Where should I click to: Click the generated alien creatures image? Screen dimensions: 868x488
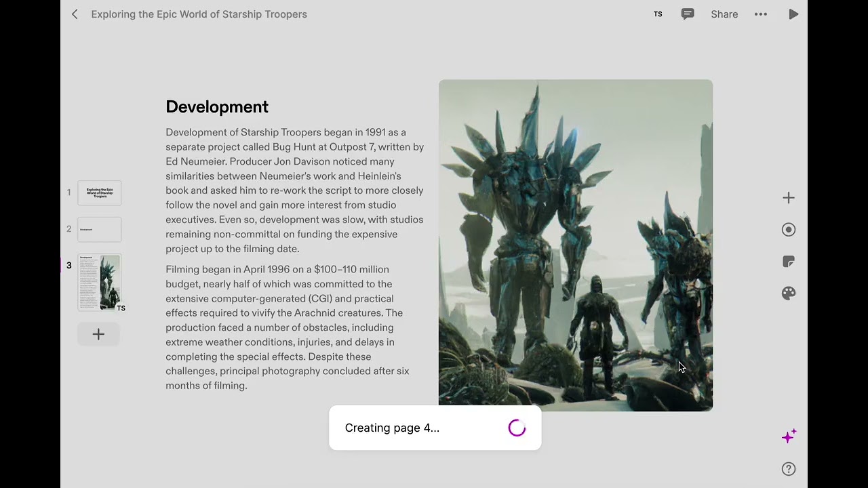pos(576,245)
